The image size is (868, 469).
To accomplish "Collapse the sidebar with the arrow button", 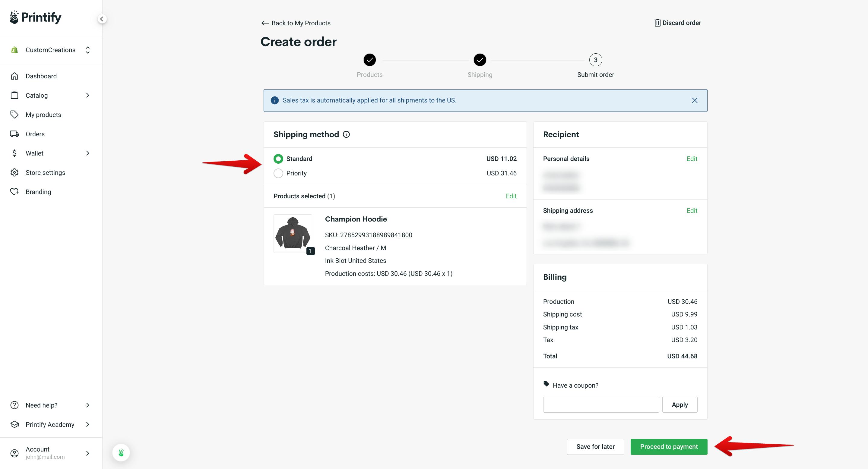I will 102,19.
